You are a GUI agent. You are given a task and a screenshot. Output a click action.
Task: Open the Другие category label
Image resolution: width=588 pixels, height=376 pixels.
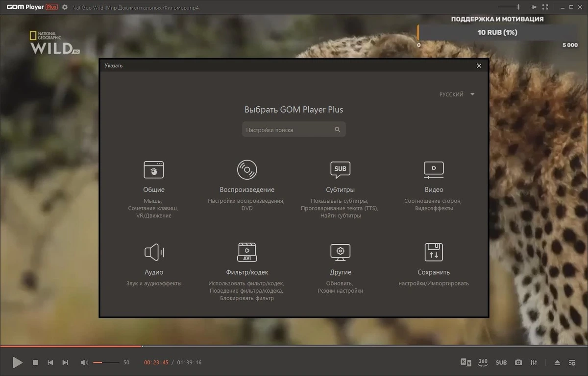pos(340,272)
